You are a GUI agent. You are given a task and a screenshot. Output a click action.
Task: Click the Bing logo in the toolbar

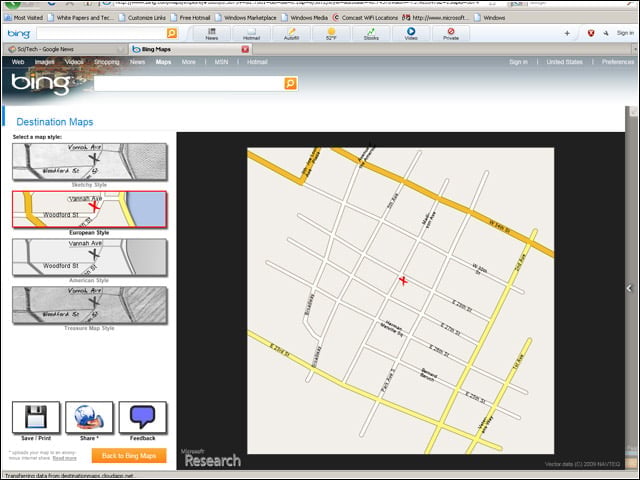pyautogui.click(x=19, y=33)
